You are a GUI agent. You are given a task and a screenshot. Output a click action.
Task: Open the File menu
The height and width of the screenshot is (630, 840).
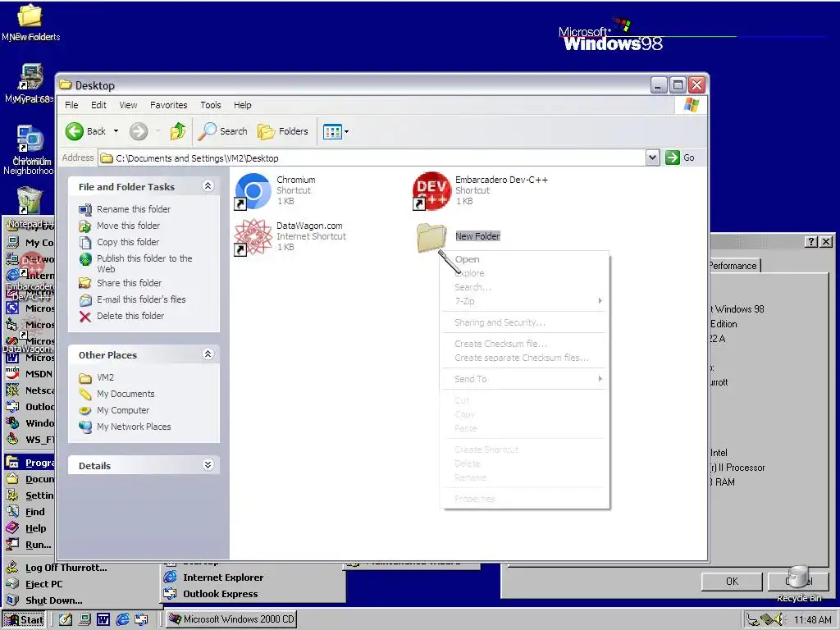click(71, 105)
